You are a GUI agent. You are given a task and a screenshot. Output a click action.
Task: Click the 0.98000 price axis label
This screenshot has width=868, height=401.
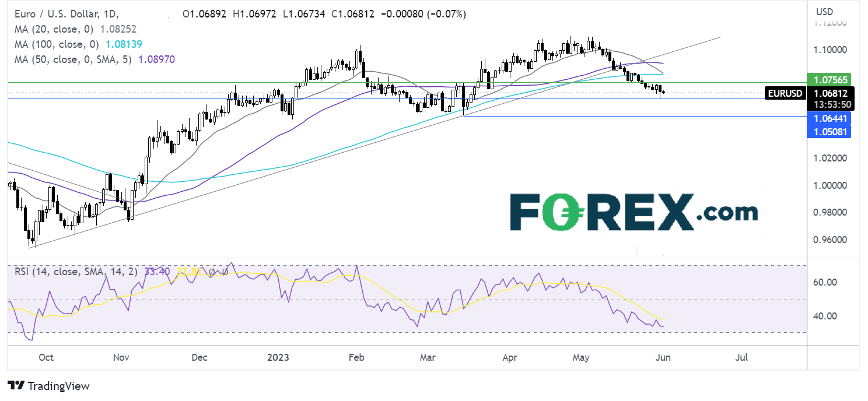coord(831,212)
